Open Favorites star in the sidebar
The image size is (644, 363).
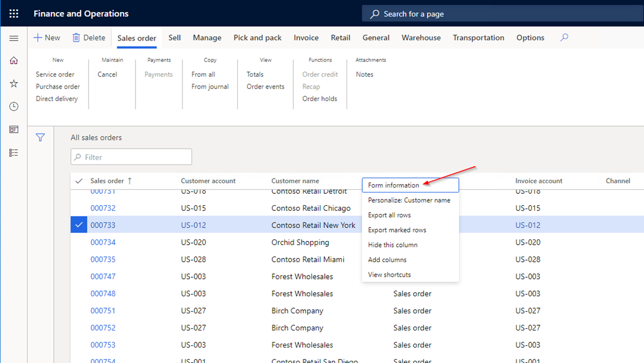click(x=14, y=83)
